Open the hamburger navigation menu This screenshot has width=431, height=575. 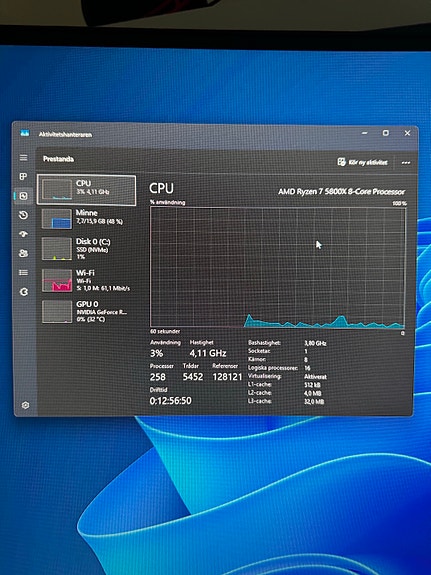pos(23,158)
